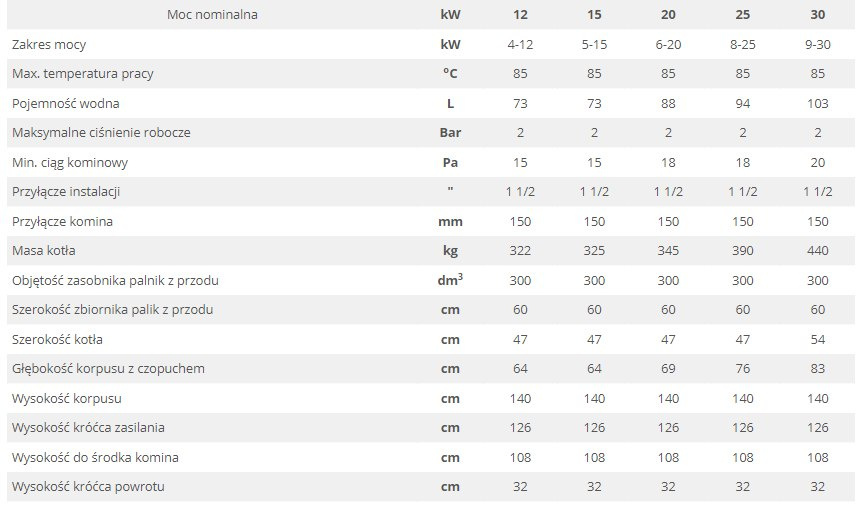The image size is (863, 515).
Task: Click the 'Moc nominalna' header cell
Action: [212, 15]
